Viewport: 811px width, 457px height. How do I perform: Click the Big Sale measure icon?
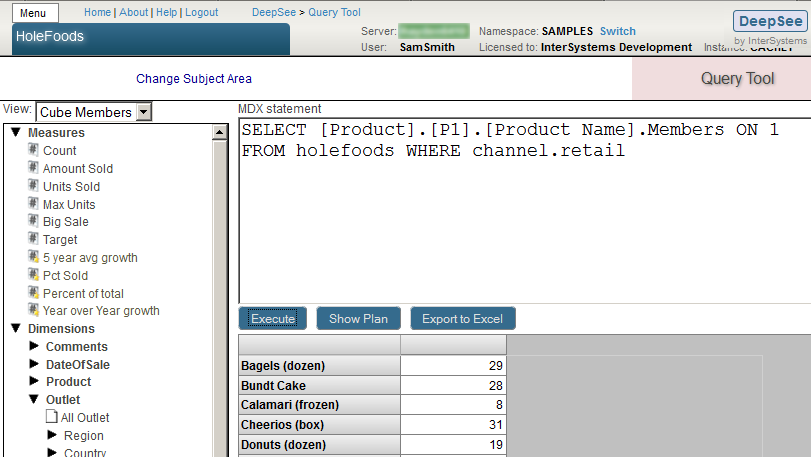pos(33,221)
